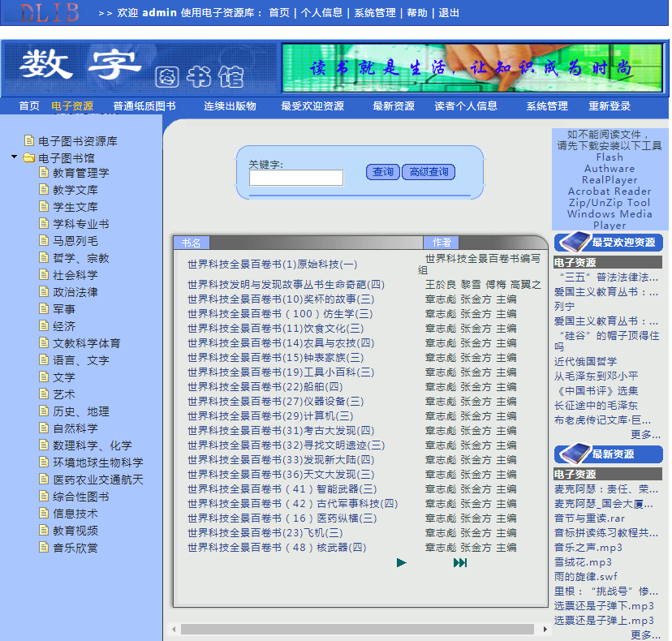Click the 最新资源 book icon
672x641 pixels.
pos(573,454)
